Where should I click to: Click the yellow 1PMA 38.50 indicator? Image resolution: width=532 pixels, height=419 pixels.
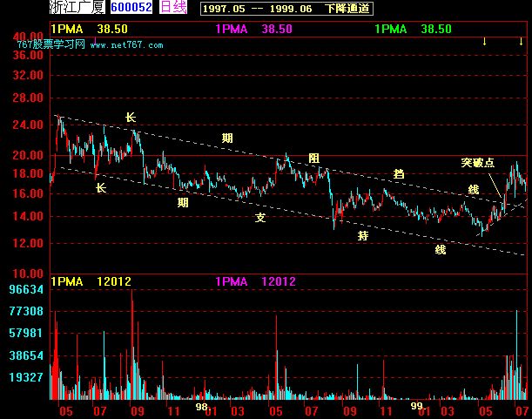(89, 30)
